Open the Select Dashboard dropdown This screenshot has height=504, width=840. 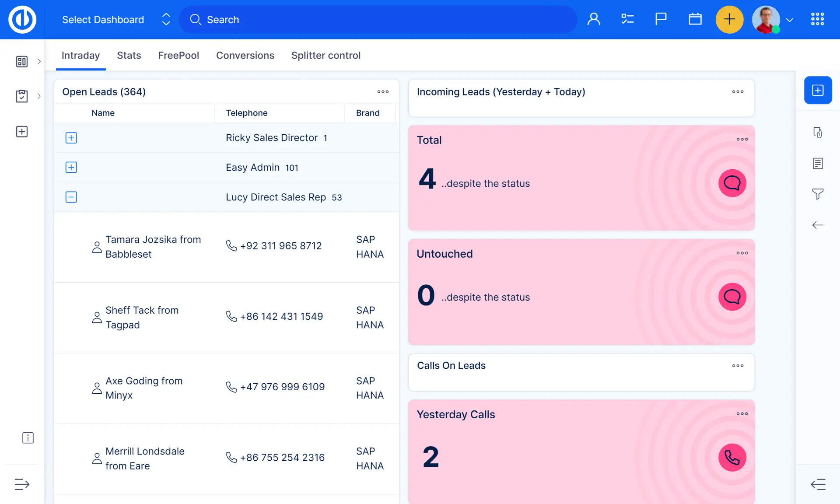pyautogui.click(x=115, y=20)
